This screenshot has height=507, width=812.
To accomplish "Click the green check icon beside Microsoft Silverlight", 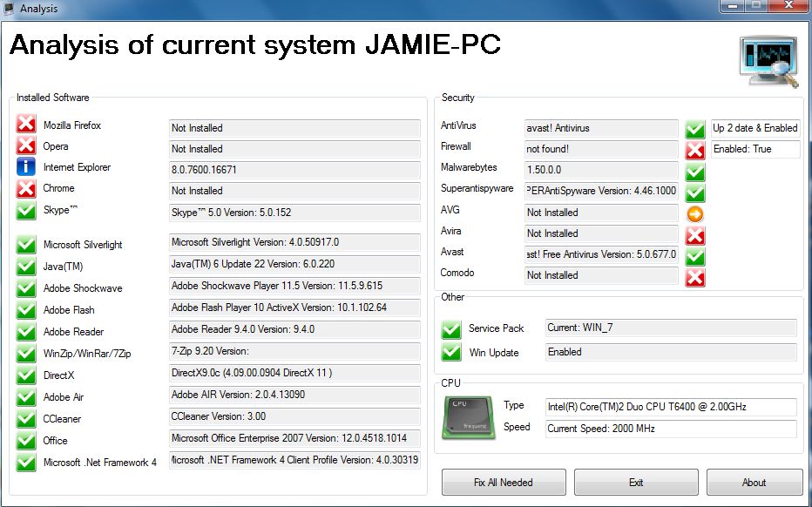I will pos(26,245).
